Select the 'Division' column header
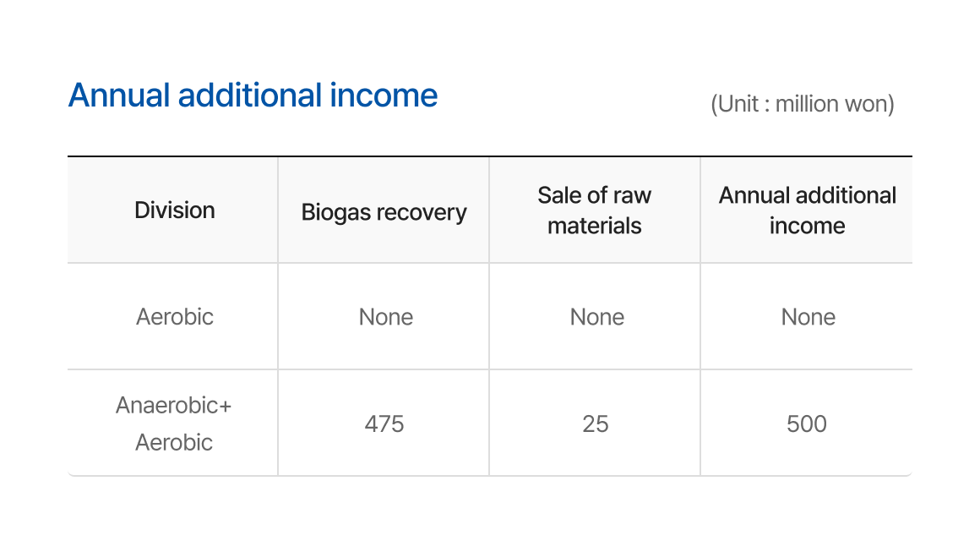Screen dimensions: 980x541 tap(175, 210)
